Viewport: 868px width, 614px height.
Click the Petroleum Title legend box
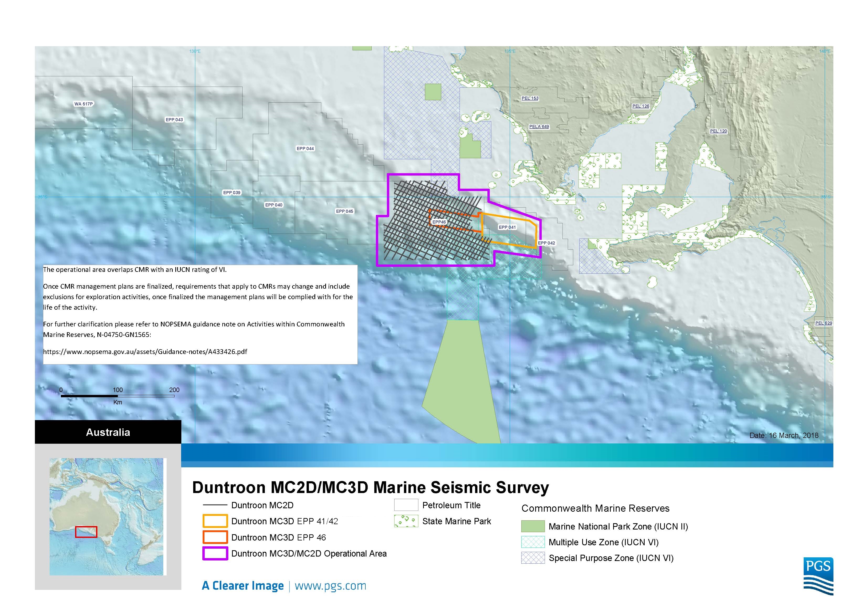pos(406,505)
